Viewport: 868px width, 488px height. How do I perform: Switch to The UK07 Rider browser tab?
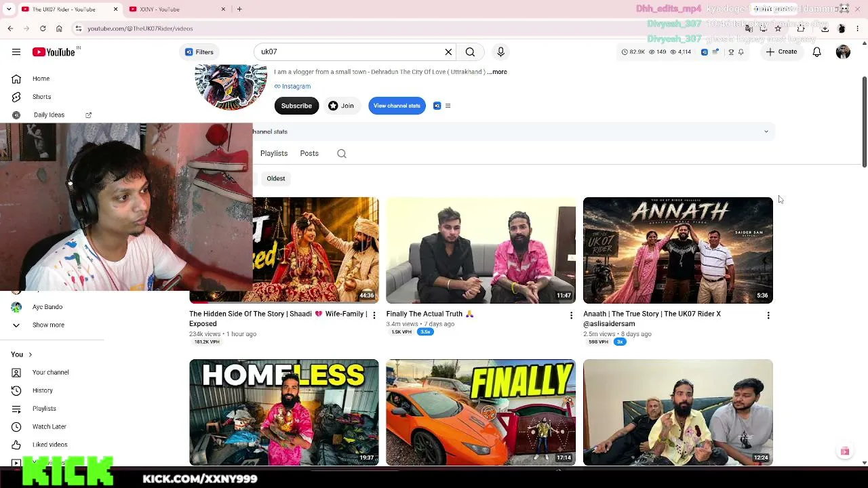69,9
